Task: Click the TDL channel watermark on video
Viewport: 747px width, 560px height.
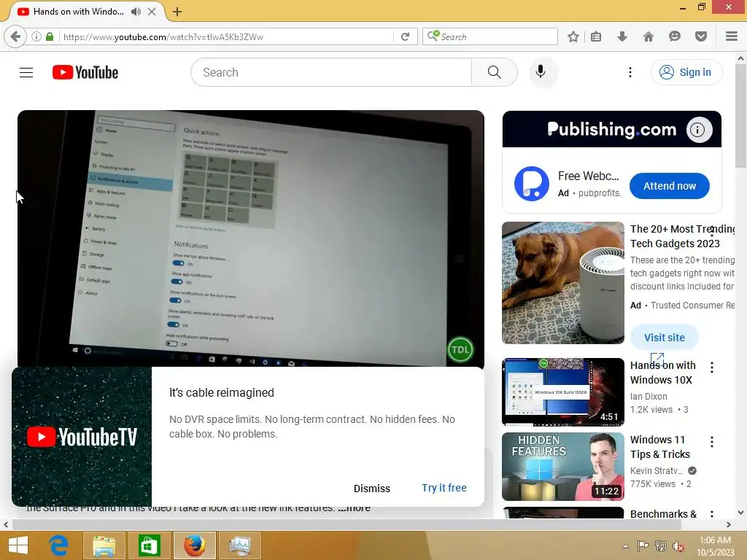Action: point(460,349)
